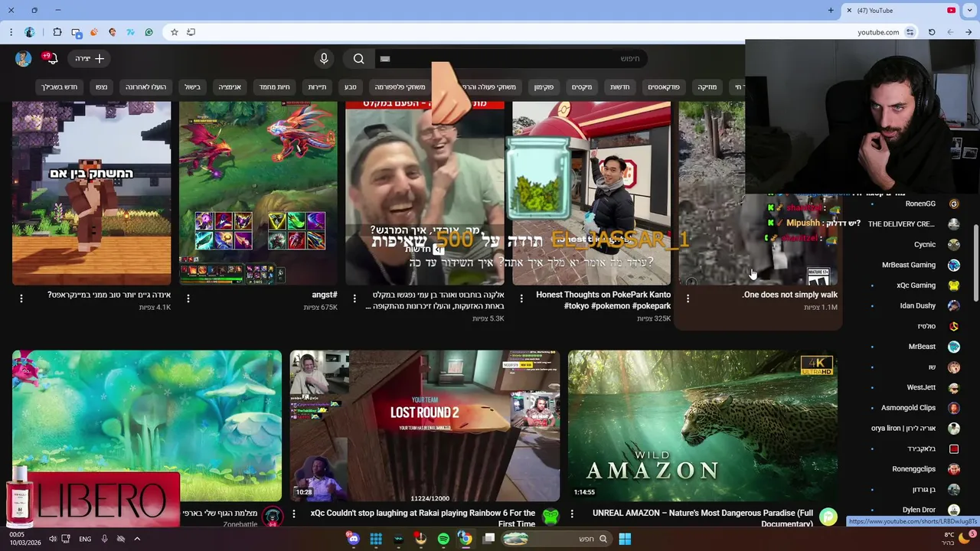Open site information icon beside youtube.com
Screen dimensions: 980x551
[x=910, y=32]
